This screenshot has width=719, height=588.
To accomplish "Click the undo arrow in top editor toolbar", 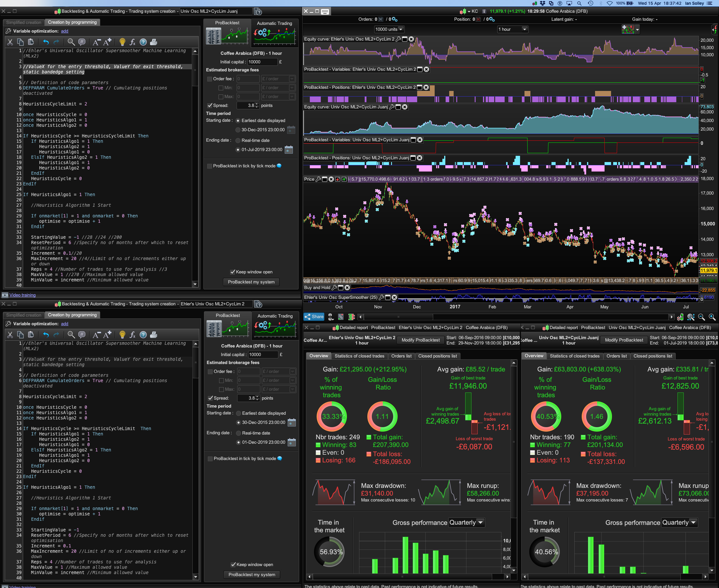I will [46, 42].
